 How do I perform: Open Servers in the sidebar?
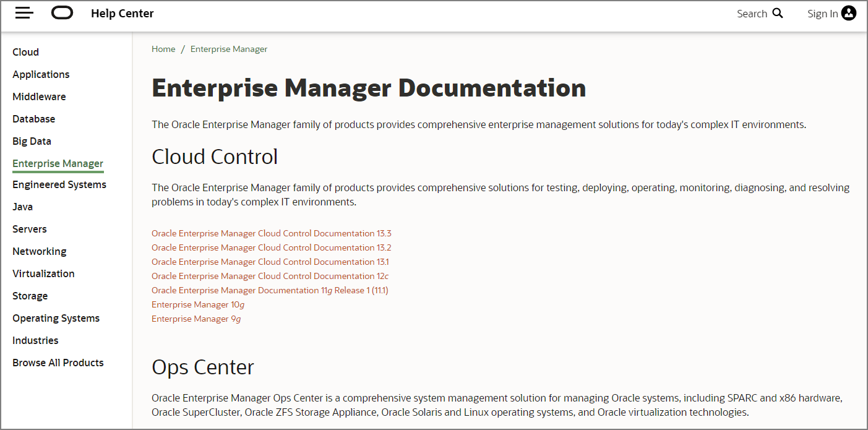tap(29, 229)
